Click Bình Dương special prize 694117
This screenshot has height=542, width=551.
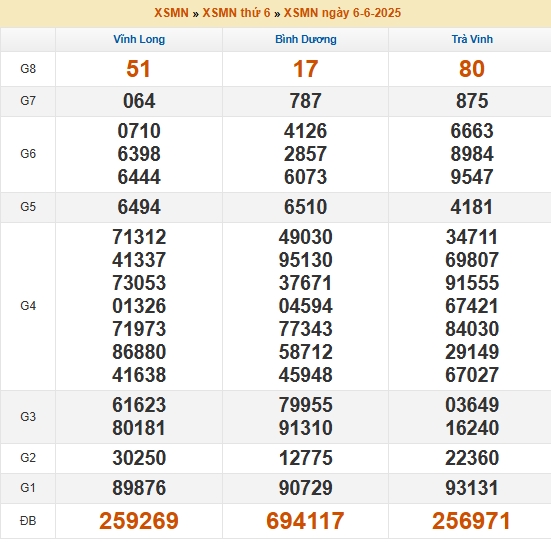coord(305,521)
